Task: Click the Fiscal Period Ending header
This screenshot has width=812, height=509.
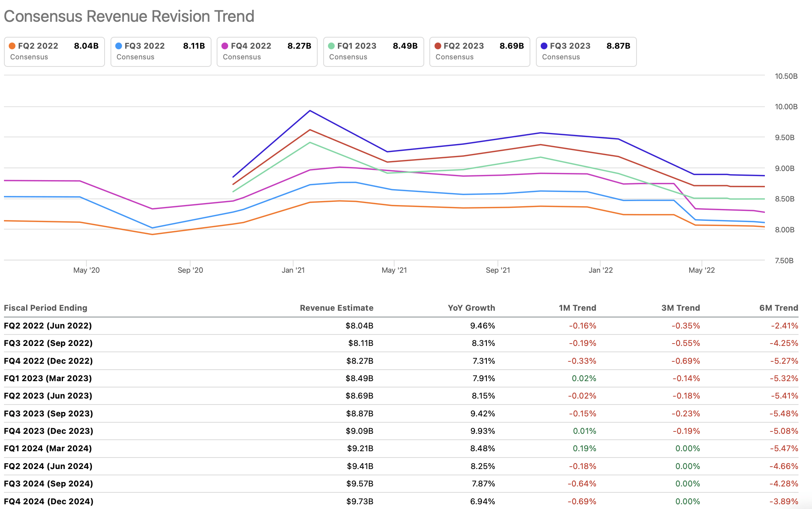Action: 46,308
